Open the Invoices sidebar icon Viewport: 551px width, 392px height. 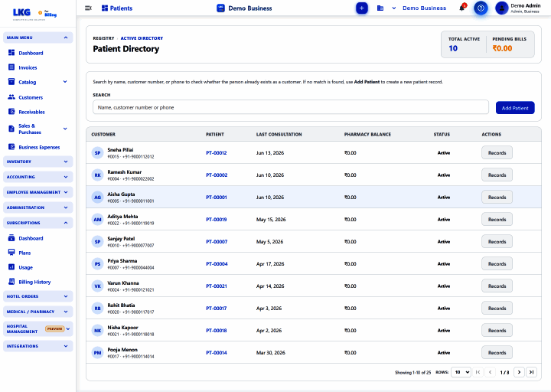point(11,67)
